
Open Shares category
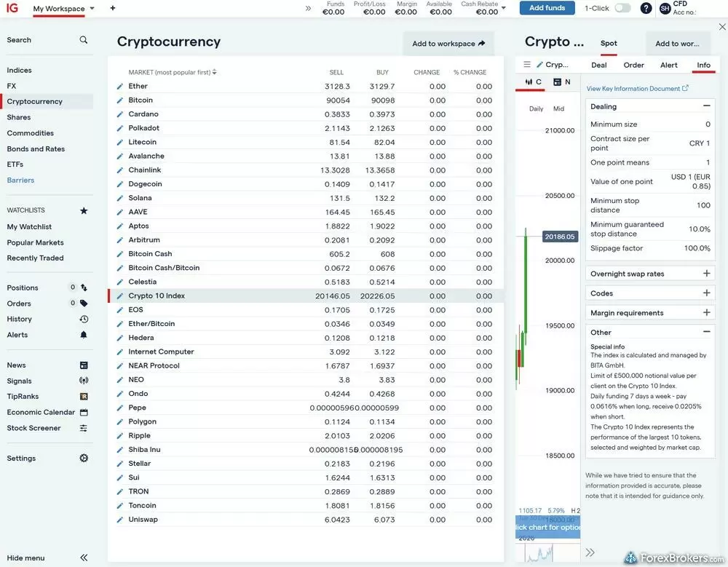[x=19, y=117]
